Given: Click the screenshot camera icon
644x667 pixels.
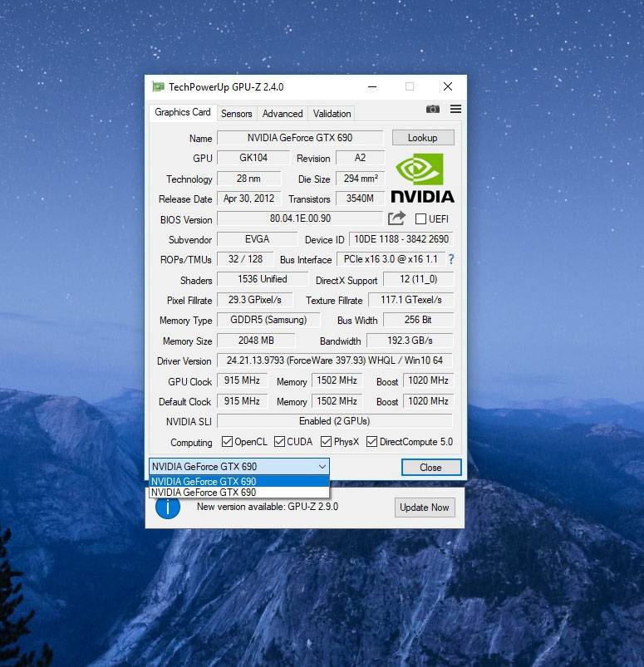Looking at the screenshot, I should [433, 109].
